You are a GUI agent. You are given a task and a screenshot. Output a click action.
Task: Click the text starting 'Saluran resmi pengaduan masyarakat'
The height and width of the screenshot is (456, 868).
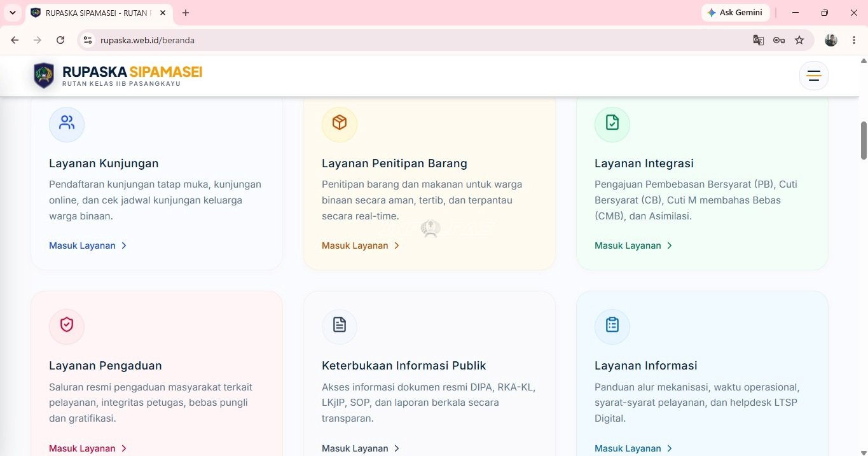pyautogui.click(x=151, y=403)
